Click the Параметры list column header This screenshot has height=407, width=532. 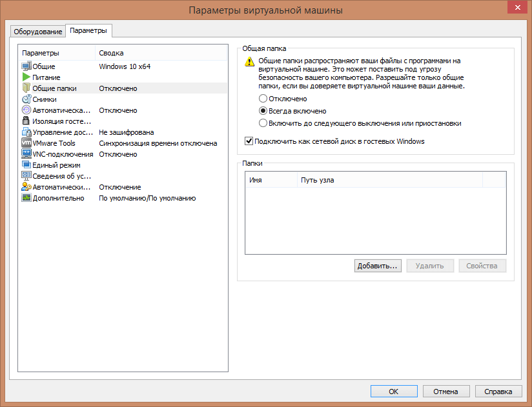[x=57, y=53]
